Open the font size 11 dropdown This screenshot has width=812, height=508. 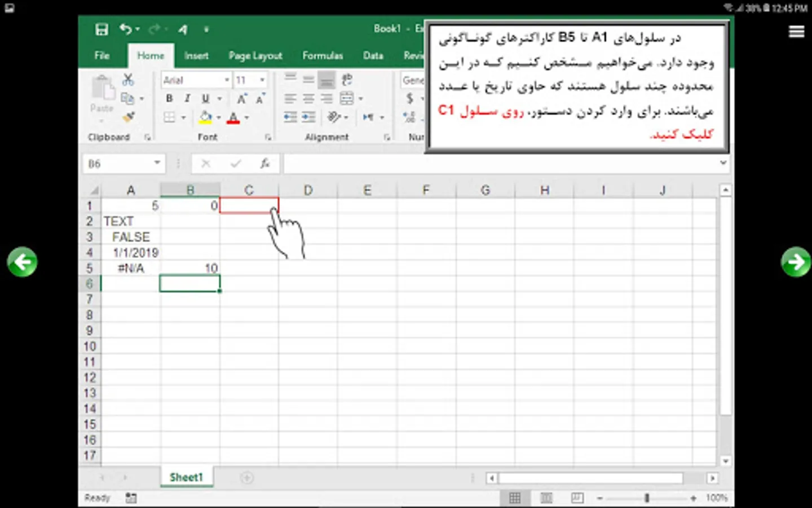(x=262, y=80)
